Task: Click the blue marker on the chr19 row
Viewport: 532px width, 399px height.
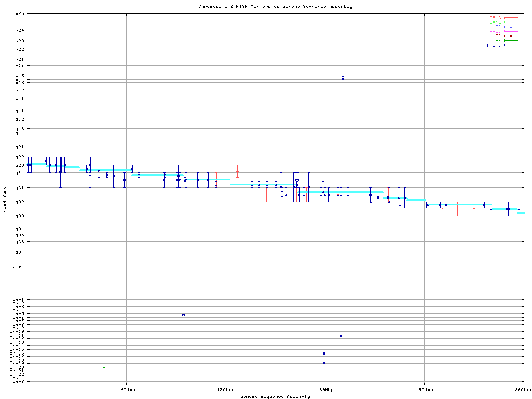Action: coord(324,362)
